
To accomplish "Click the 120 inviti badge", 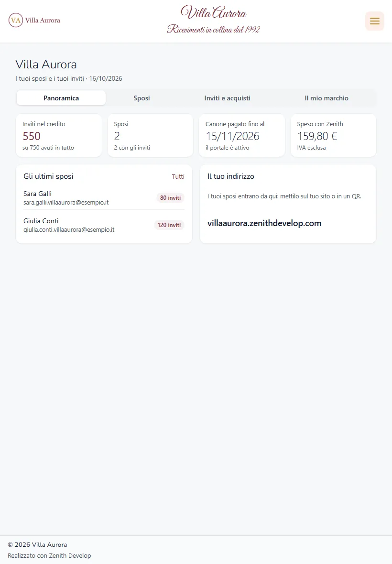I will (x=169, y=225).
